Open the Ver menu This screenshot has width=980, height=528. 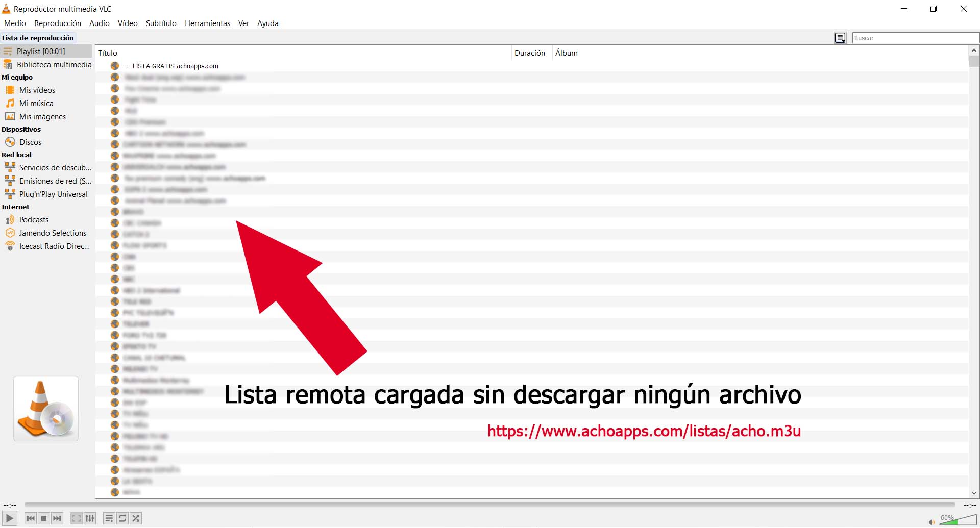tap(243, 23)
